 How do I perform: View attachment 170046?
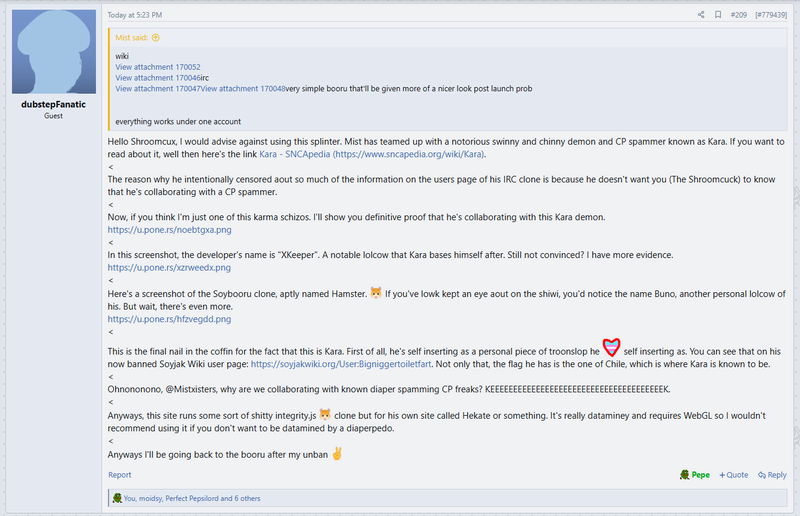coord(158,78)
